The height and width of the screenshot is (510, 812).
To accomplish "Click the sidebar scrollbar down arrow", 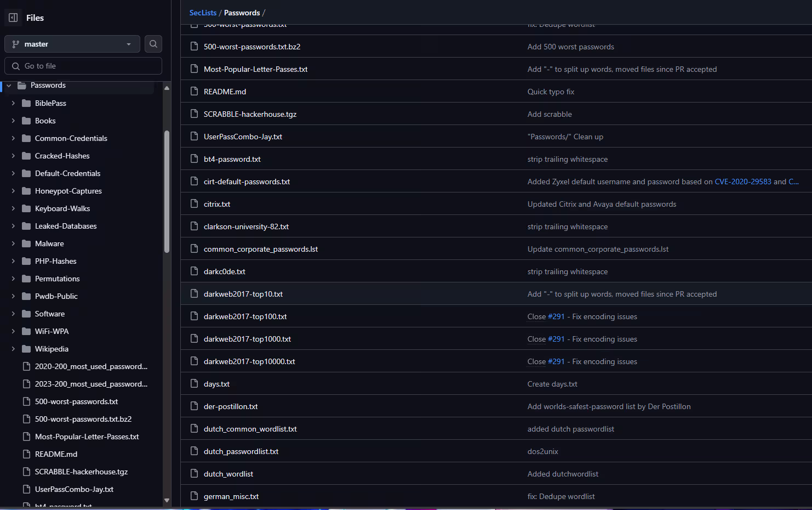I will 167,500.
